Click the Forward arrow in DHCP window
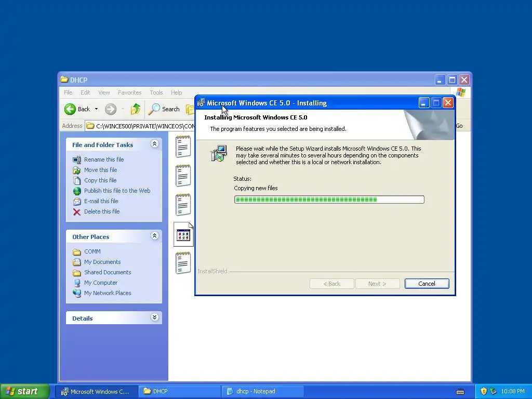 click(111, 109)
